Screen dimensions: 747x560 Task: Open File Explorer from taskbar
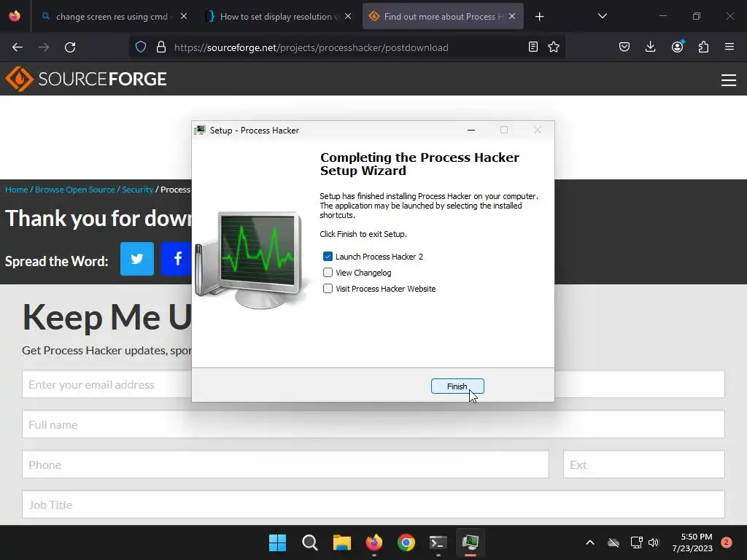[341, 542]
